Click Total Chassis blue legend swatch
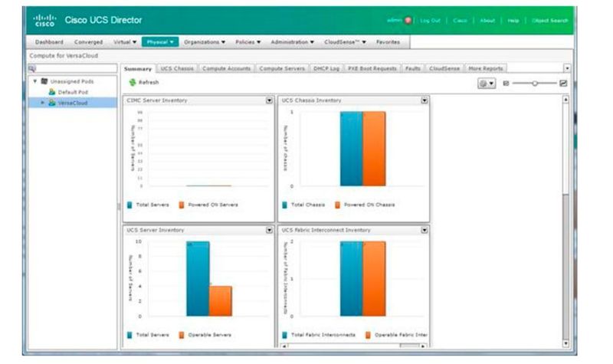Viewport: 613px width, 364px height. (284, 205)
